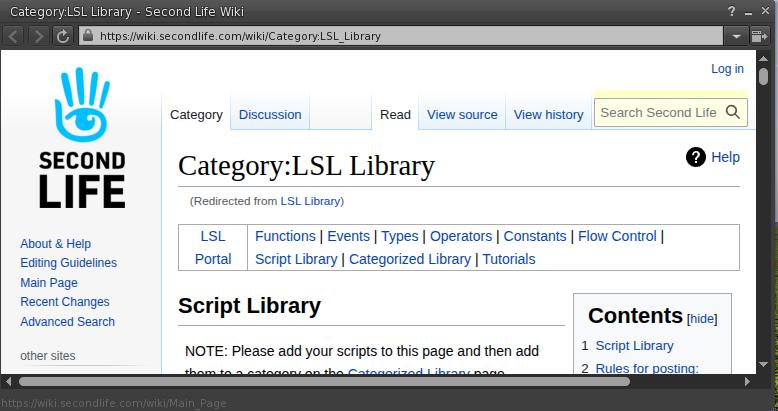Open page in external browser icon

(761, 36)
